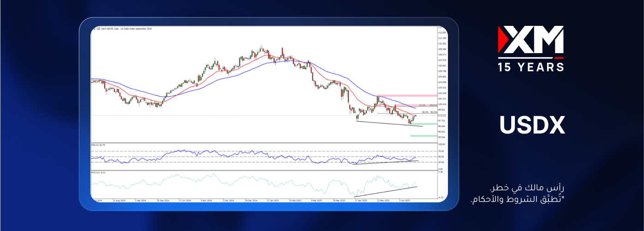
Task: Click the "17 Oct 2024" date label
Action: pos(185,201)
